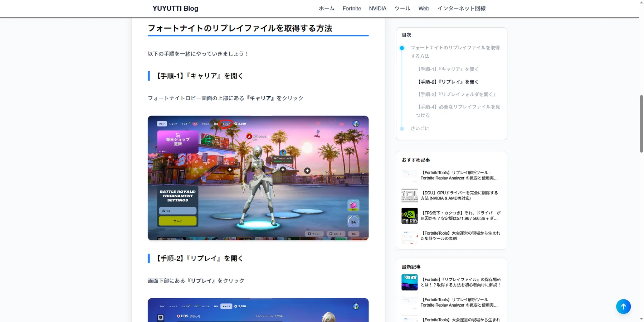Select ツール in the top navigation

pos(402,8)
